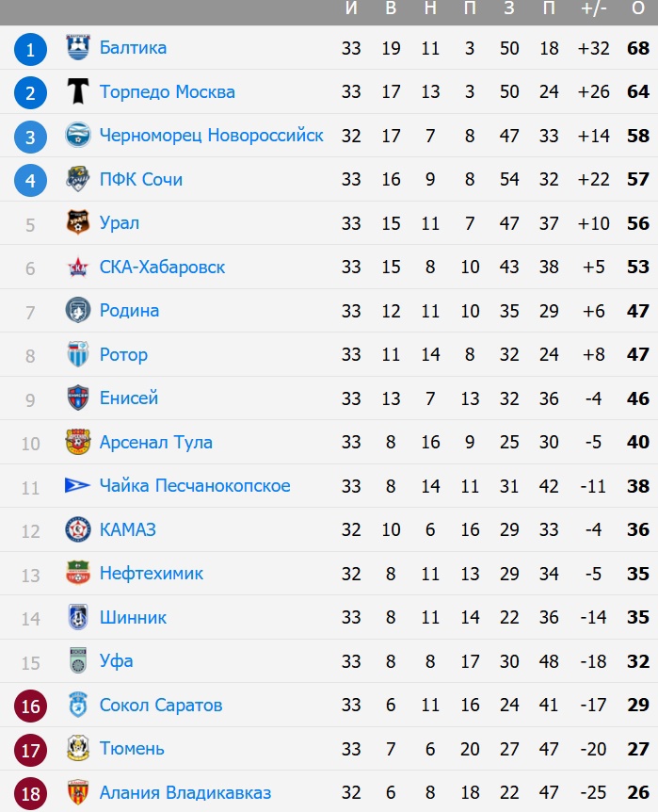
Task: Click the dark red position badge 16
Action: tap(31, 706)
